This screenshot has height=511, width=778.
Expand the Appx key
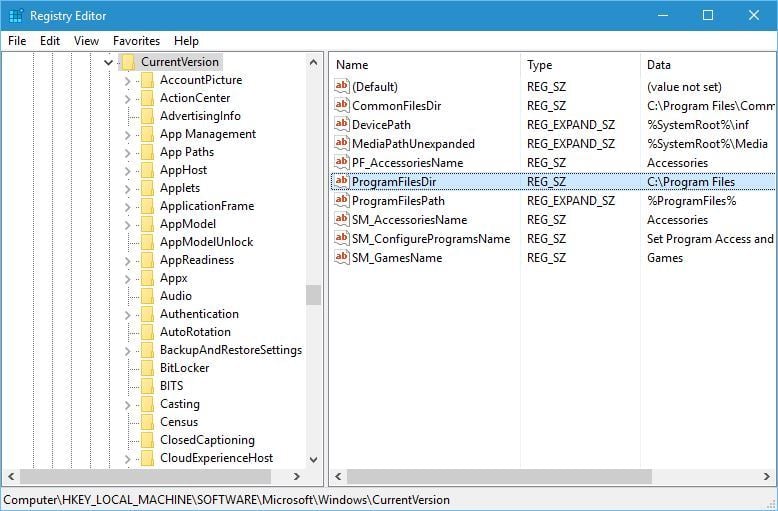(128, 279)
